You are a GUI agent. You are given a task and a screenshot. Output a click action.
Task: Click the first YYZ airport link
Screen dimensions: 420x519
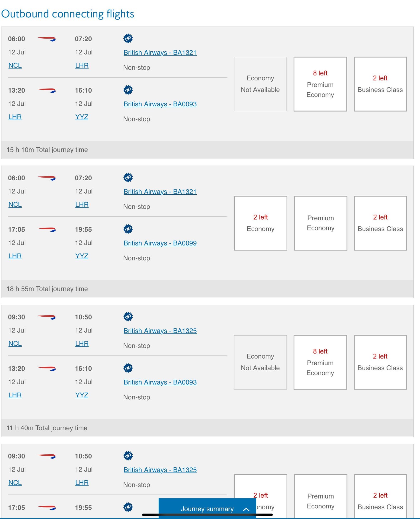point(82,117)
